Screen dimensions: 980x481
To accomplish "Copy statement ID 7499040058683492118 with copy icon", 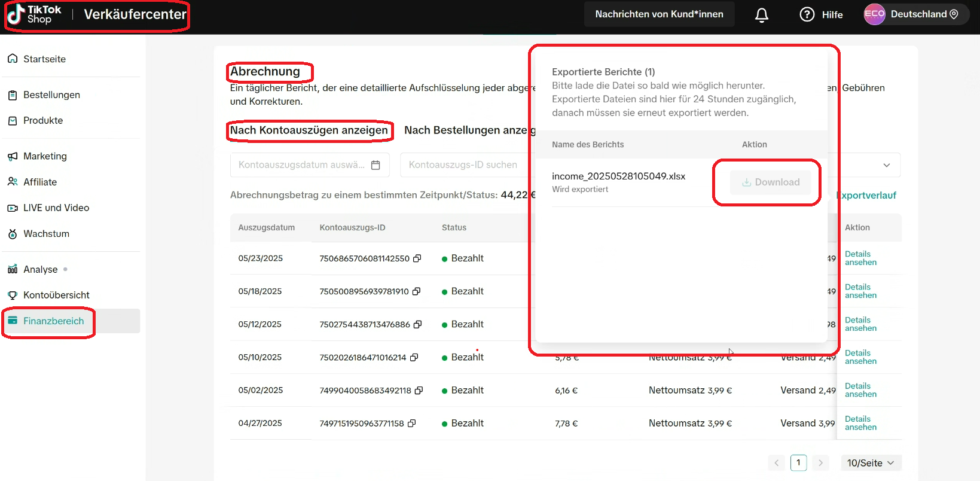I will (x=419, y=390).
